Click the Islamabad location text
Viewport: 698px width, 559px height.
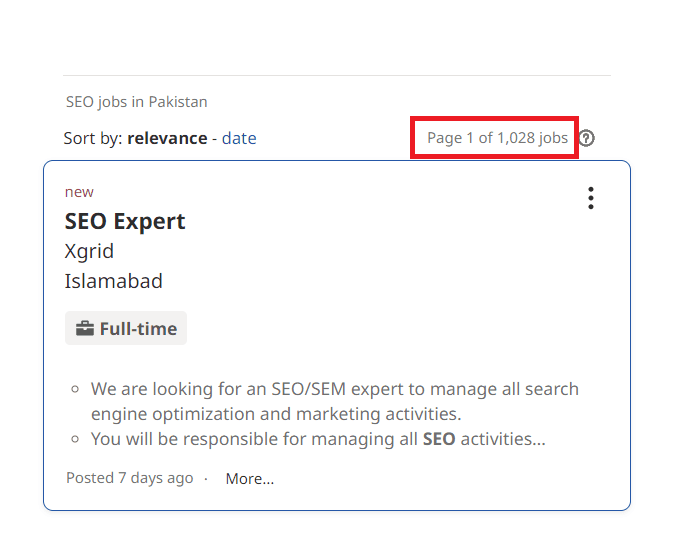[114, 281]
